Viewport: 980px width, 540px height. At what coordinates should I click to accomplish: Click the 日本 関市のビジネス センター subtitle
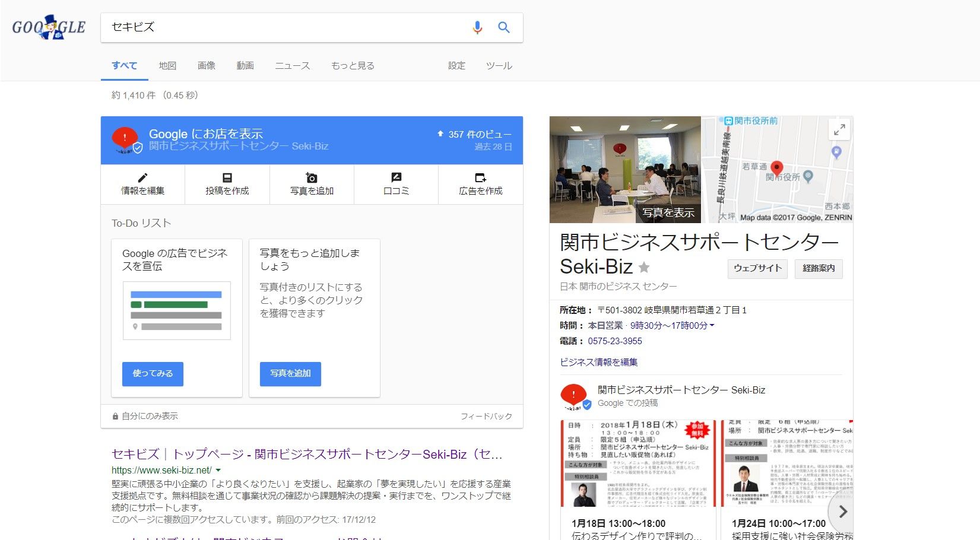[619, 287]
